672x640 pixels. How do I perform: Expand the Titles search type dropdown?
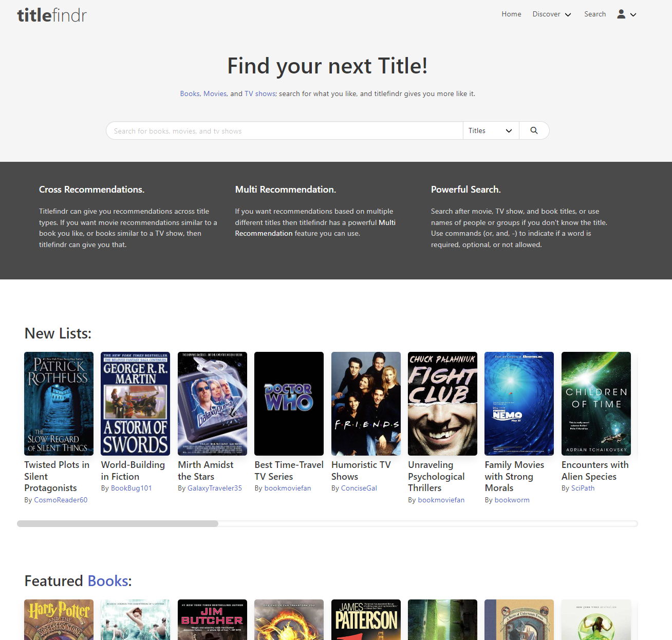tap(490, 130)
